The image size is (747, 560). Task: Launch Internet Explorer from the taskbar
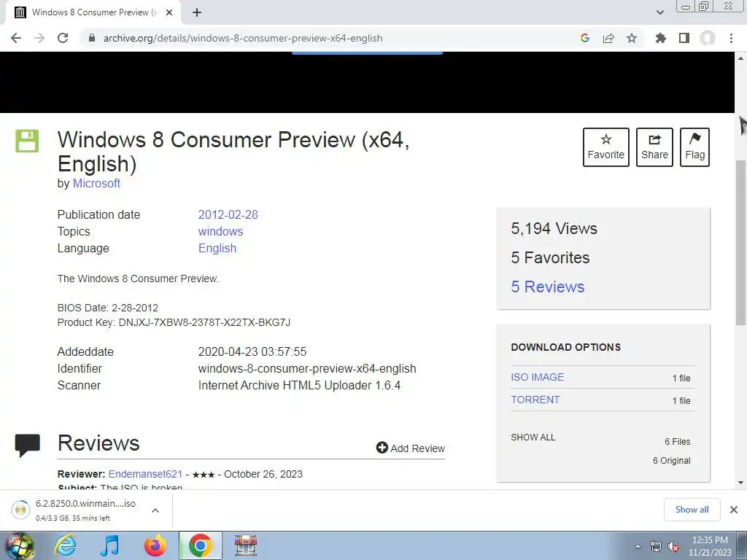click(x=65, y=545)
